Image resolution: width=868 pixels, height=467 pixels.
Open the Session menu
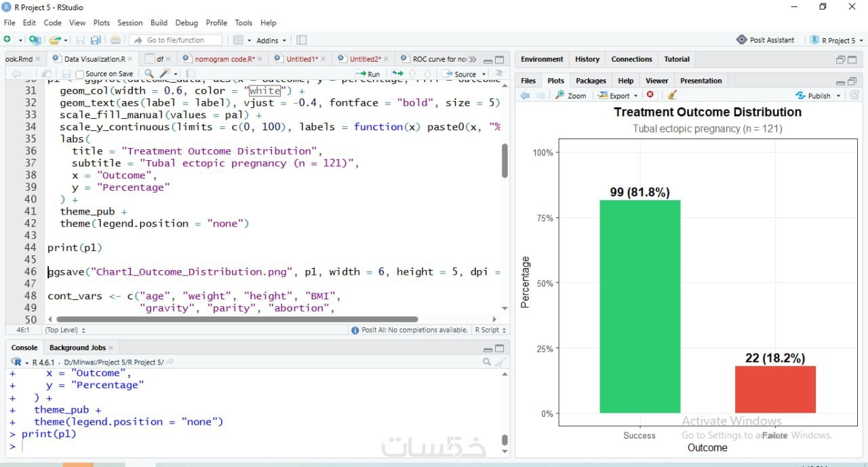(x=130, y=22)
